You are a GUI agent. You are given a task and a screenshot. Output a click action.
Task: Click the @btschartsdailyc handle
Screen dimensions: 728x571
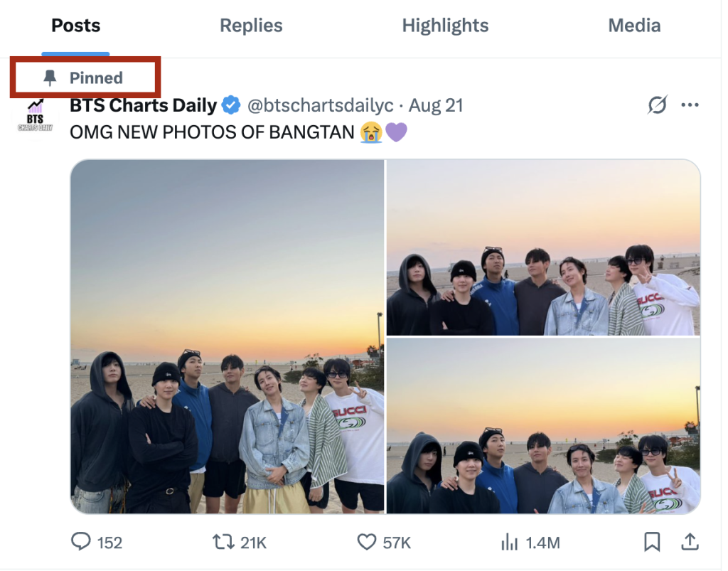(x=320, y=106)
